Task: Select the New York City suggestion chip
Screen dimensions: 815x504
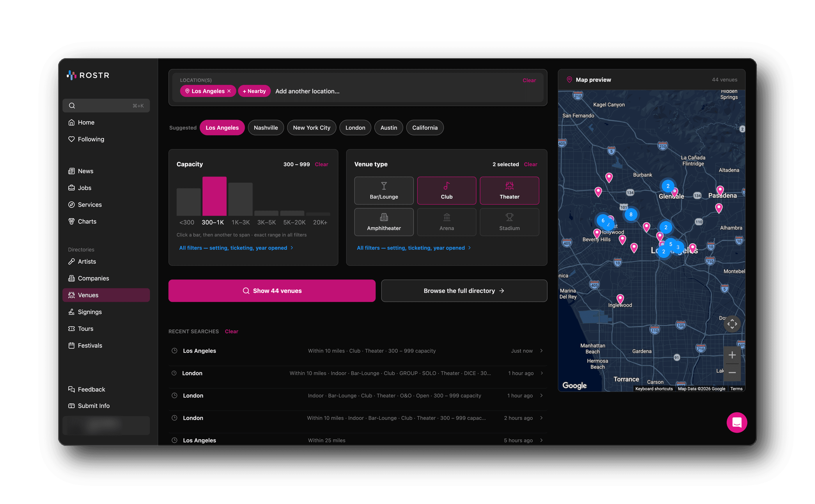Action: (x=311, y=128)
